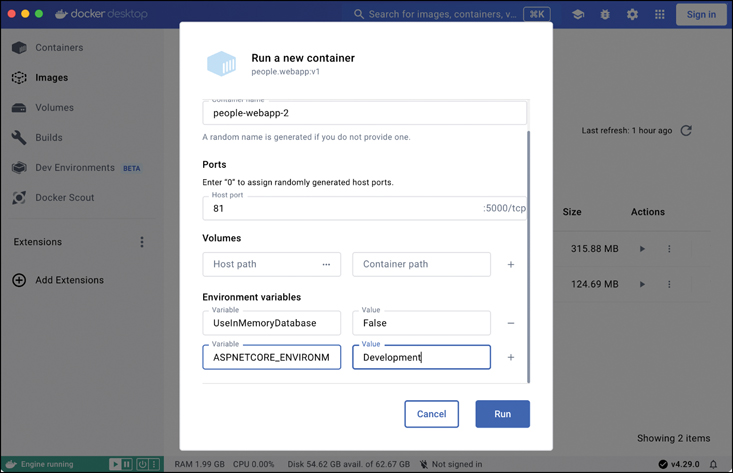This screenshot has height=473, width=733.
Task: Open Volumes in the sidebar
Action: click(x=54, y=108)
